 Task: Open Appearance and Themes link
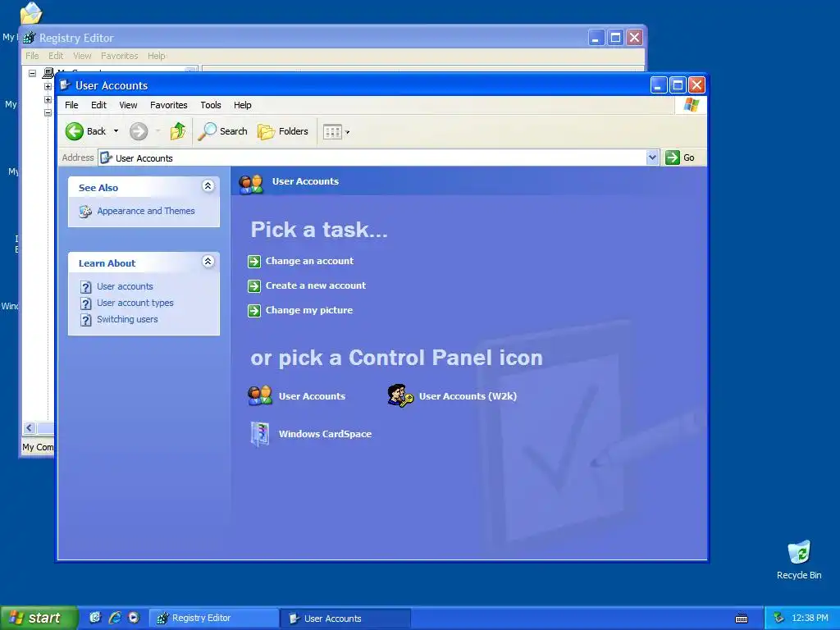click(x=146, y=211)
